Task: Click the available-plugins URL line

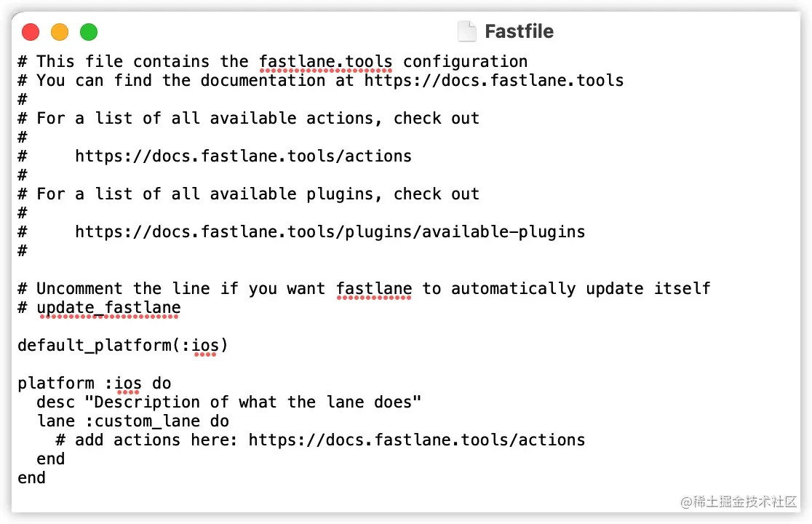Action: coord(330,231)
